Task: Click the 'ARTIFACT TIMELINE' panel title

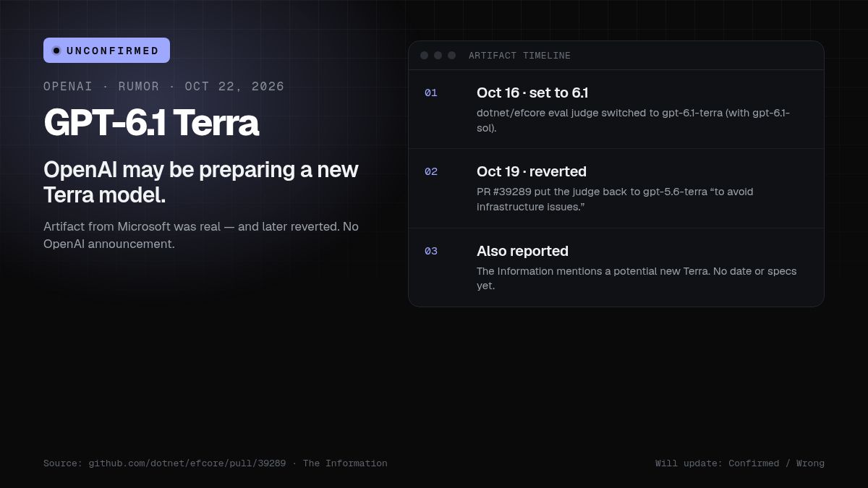Action: tap(519, 56)
